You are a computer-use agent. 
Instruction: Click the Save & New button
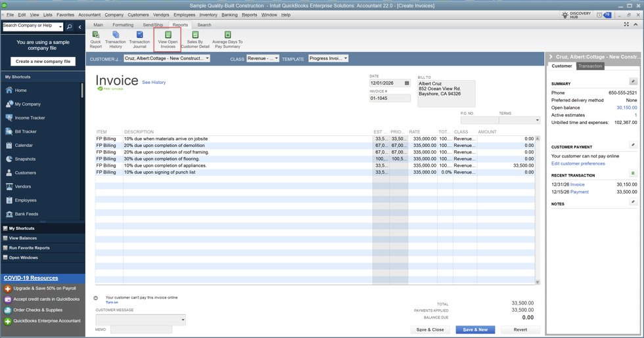(x=475, y=329)
